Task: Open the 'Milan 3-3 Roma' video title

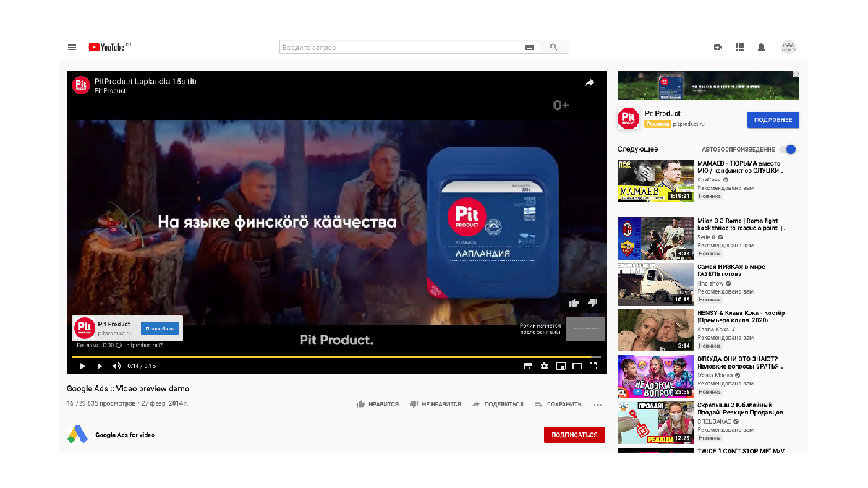Action: 742,224
